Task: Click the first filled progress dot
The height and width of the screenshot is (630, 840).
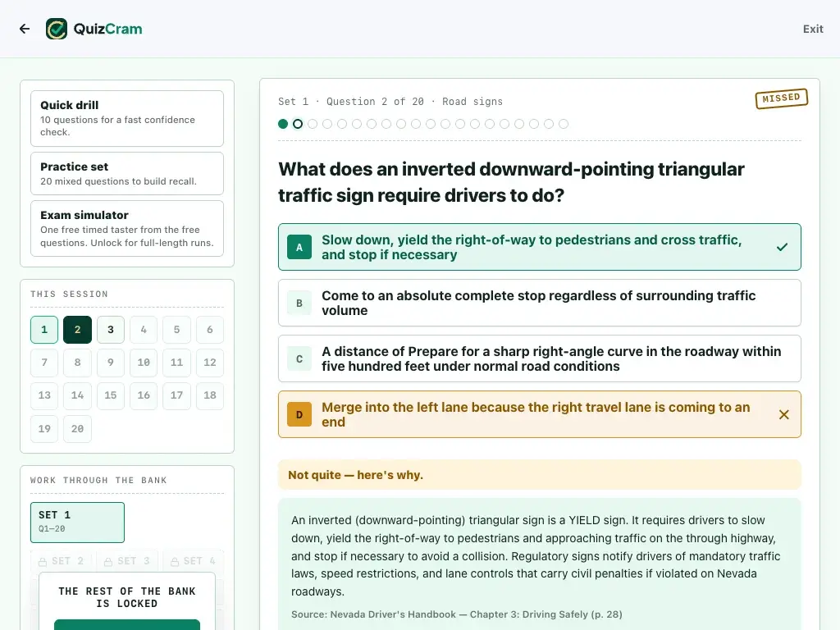Action: pyautogui.click(x=283, y=125)
